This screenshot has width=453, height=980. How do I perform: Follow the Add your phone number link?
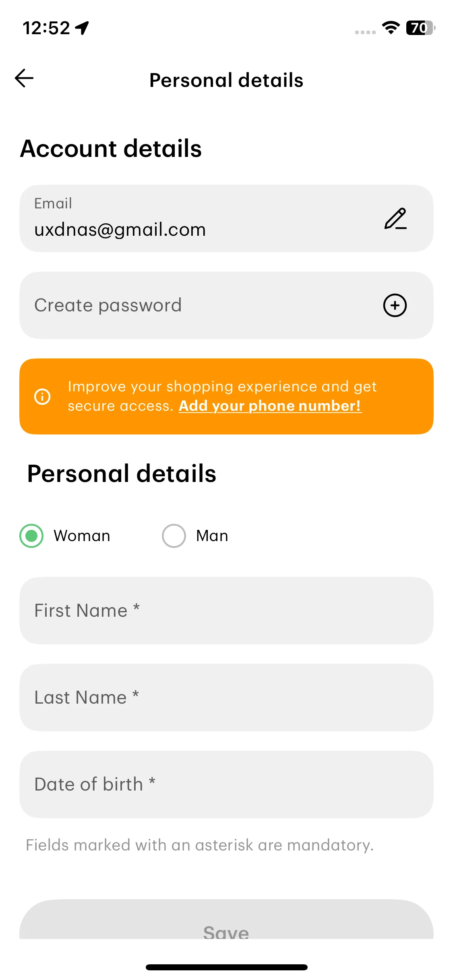(x=270, y=406)
